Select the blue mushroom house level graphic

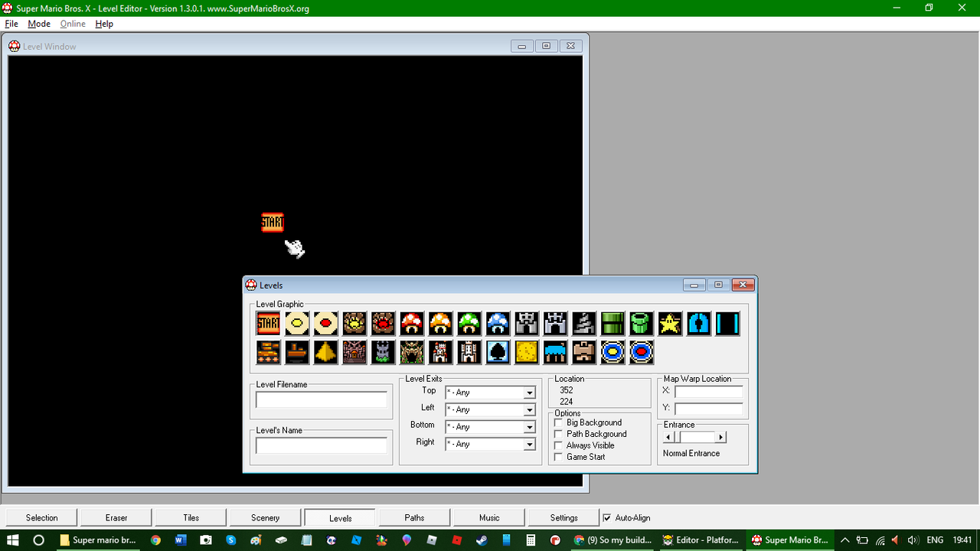[x=498, y=323]
